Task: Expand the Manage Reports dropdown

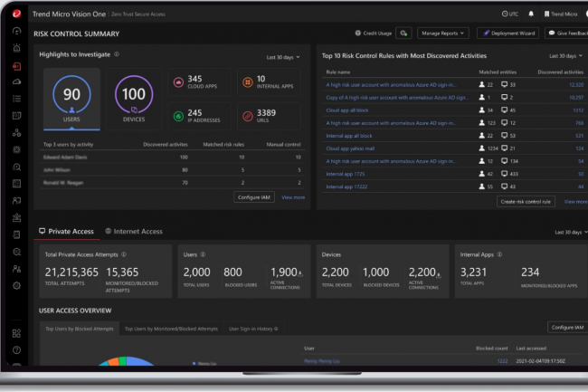Action: [443, 33]
